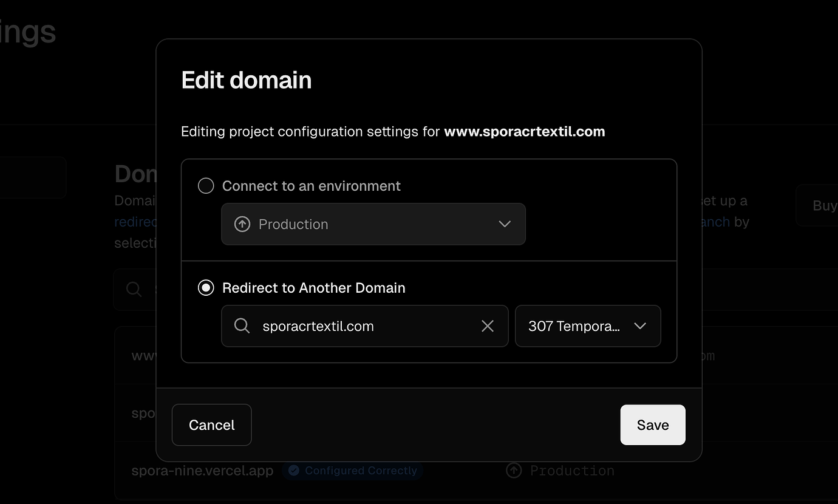838x504 pixels.
Task: Open the 307 Temporary redirect status dropdown
Action: click(x=587, y=326)
